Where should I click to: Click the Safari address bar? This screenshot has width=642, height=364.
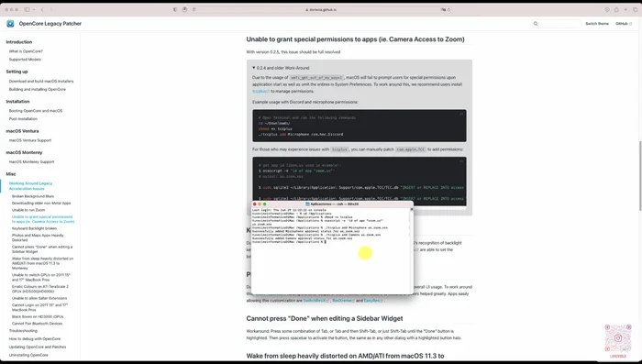click(x=321, y=9)
